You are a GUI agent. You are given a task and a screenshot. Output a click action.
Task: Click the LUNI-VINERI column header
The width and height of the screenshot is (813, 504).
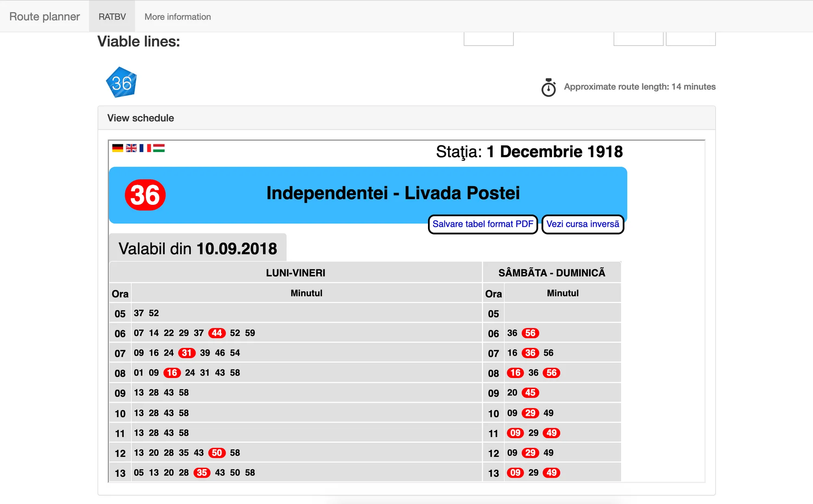click(x=296, y=273)
